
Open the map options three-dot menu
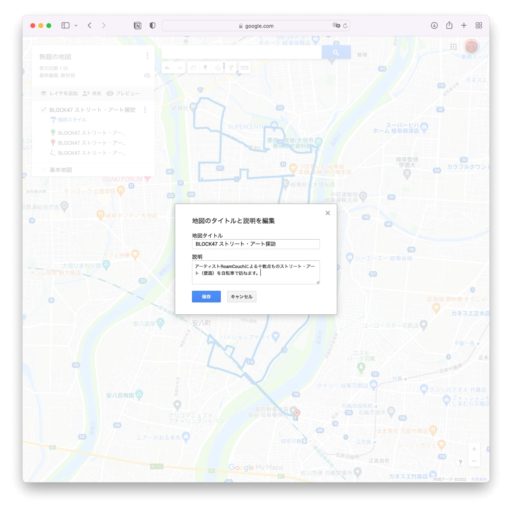coord(147,56)
